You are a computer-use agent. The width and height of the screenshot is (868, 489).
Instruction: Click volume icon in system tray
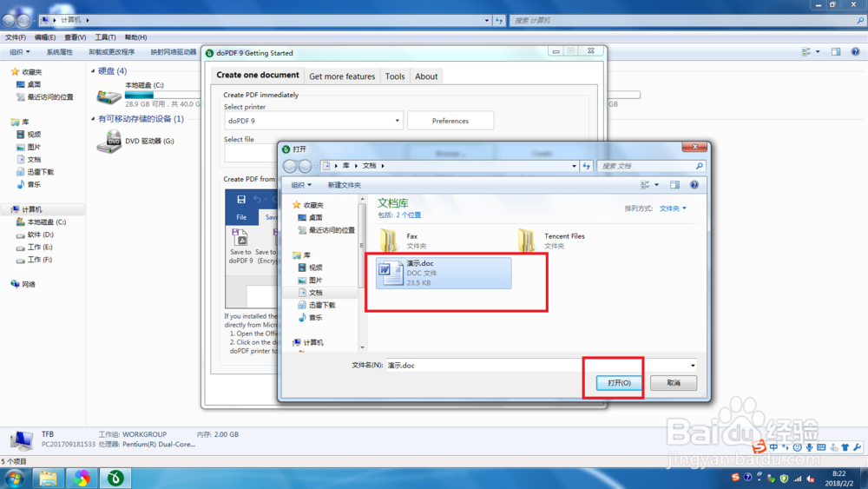coord(811,479)
